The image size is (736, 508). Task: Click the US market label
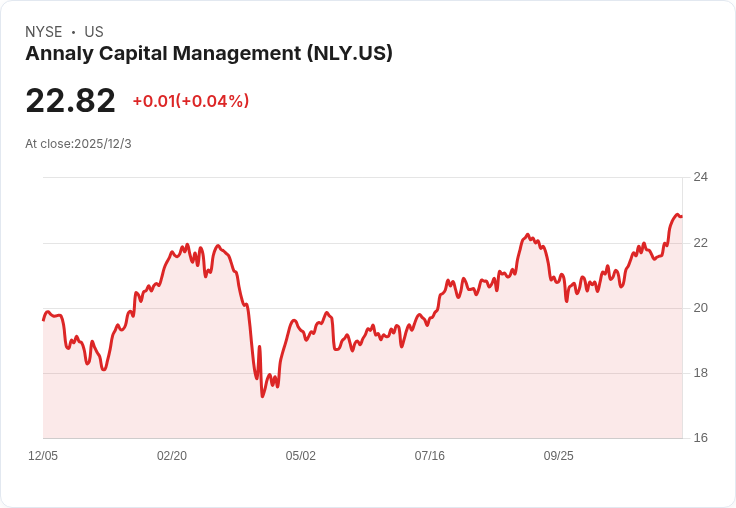pyautogui.click(x=94, y=32)
